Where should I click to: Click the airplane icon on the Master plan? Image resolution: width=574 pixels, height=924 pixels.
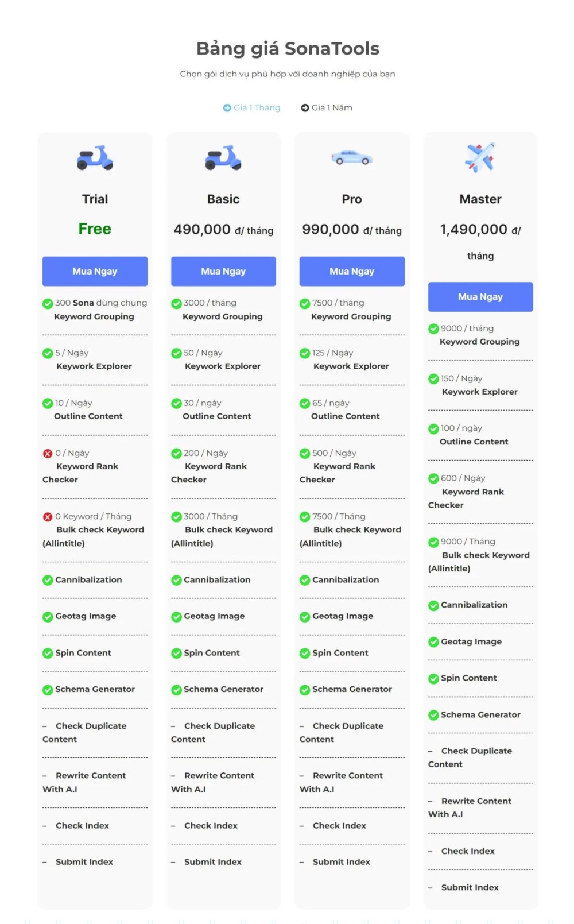pyautogui.click(x=480, y=157)
